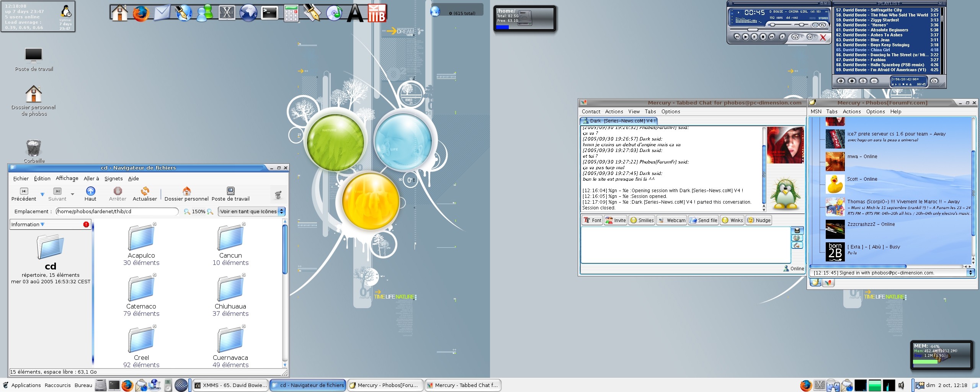Open the Précédent history dropdown arrow

click(42, 194)
